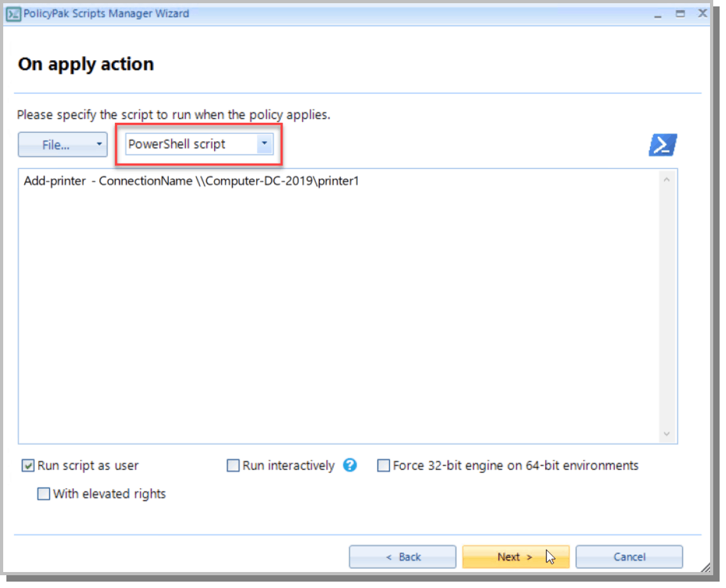The image size is (726, 588).
Task: Go to the previous step with Back
Action: click(403, 557)
